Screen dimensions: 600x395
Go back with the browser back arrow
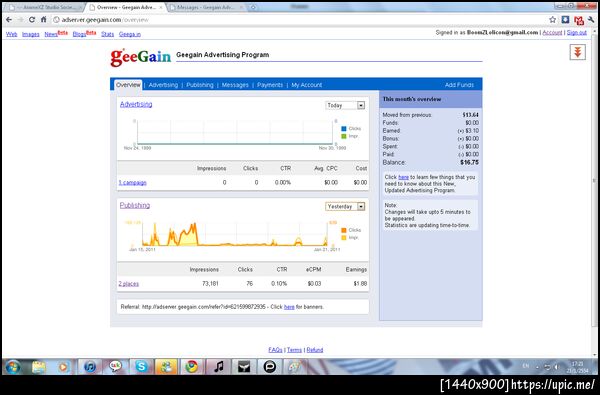click(x=9, y=20)
